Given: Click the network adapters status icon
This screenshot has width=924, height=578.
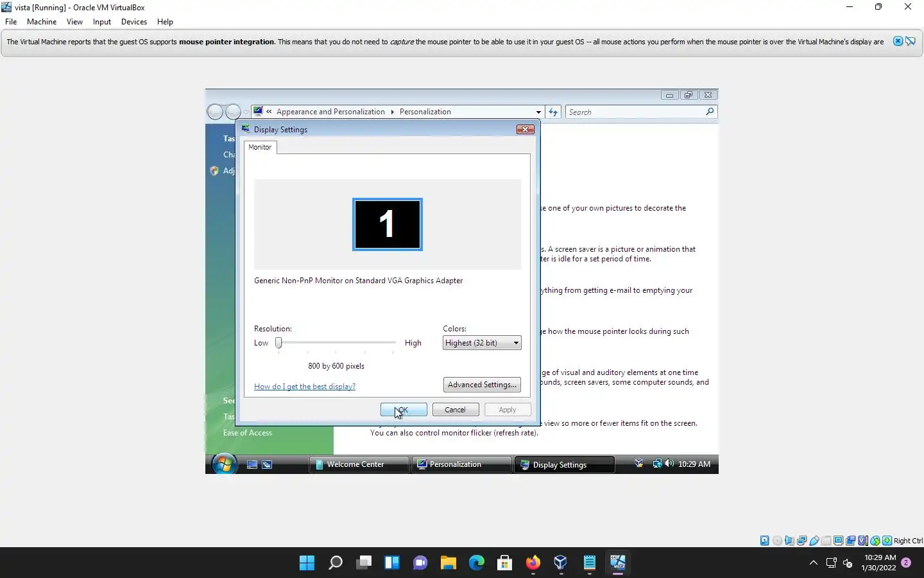Looking at the screenshot, I should coord(801,541).
